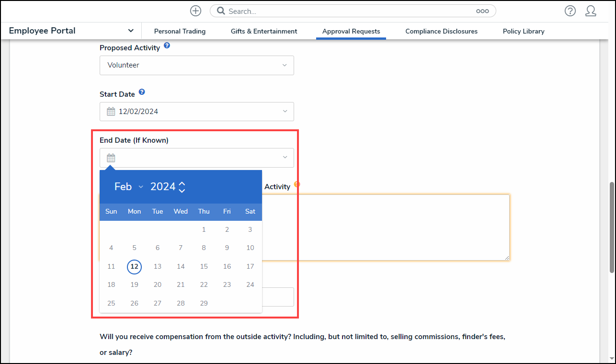Click the three-dots icon in search bar
This screenshot has height=364, width=616.
(x=482, y=11)
